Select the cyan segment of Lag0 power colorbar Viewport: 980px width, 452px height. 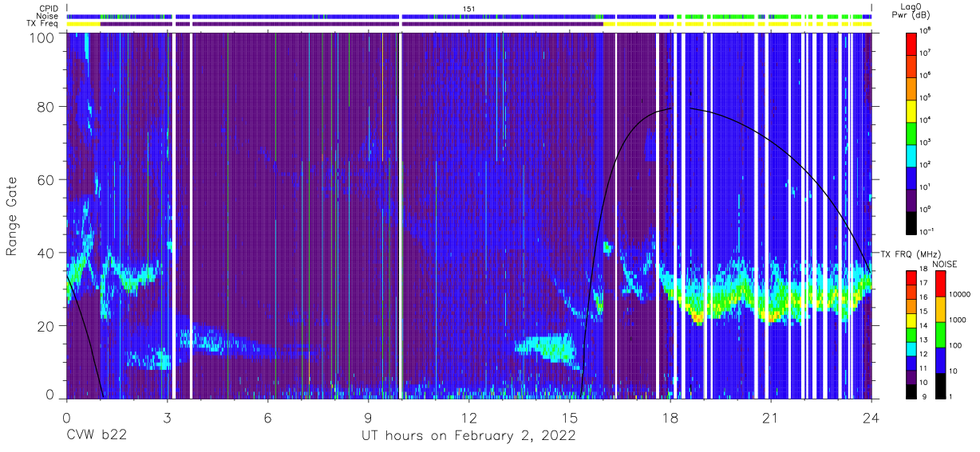click(x=911, y=155)
